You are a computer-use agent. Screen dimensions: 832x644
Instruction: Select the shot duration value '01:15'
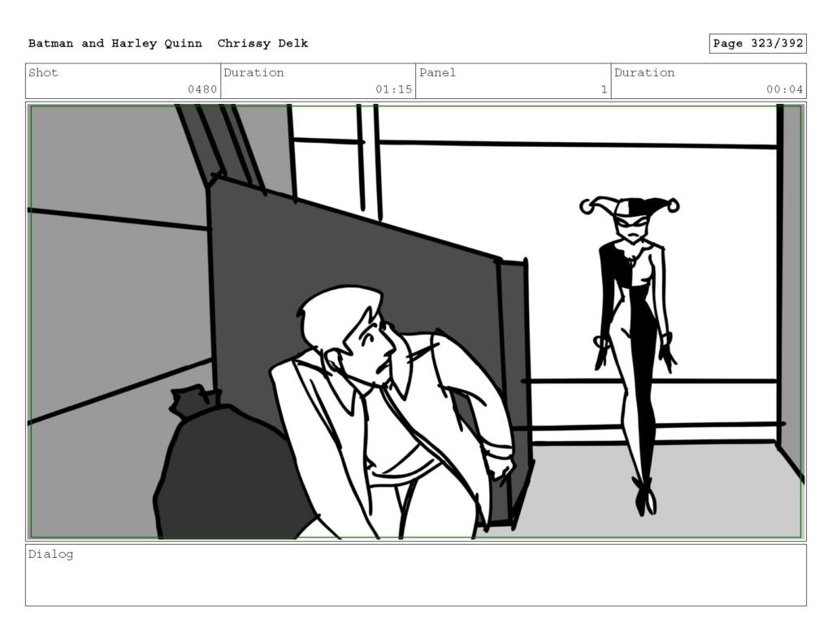[394, 89]
